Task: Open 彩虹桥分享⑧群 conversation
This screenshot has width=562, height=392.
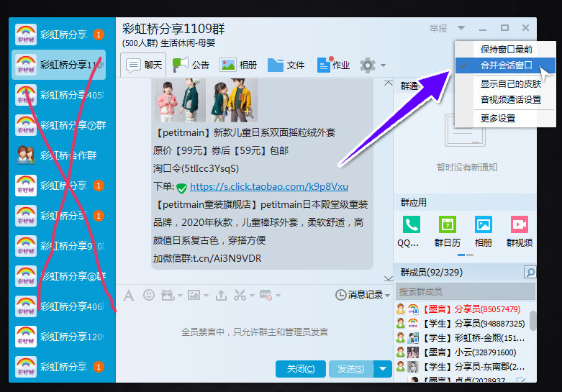Action: pyautogui.click(x=59, y=276)
